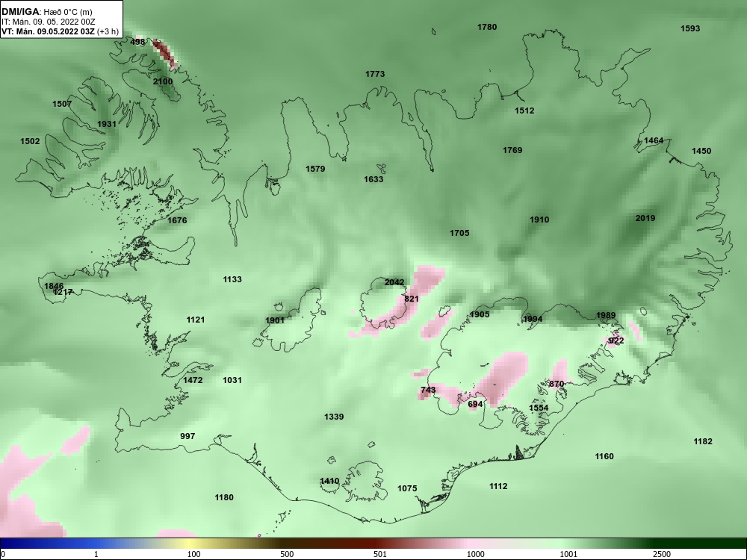The height and width of the screenshot is (560, 747).
Task: Click the map value 1031
Action: (232, 380)
